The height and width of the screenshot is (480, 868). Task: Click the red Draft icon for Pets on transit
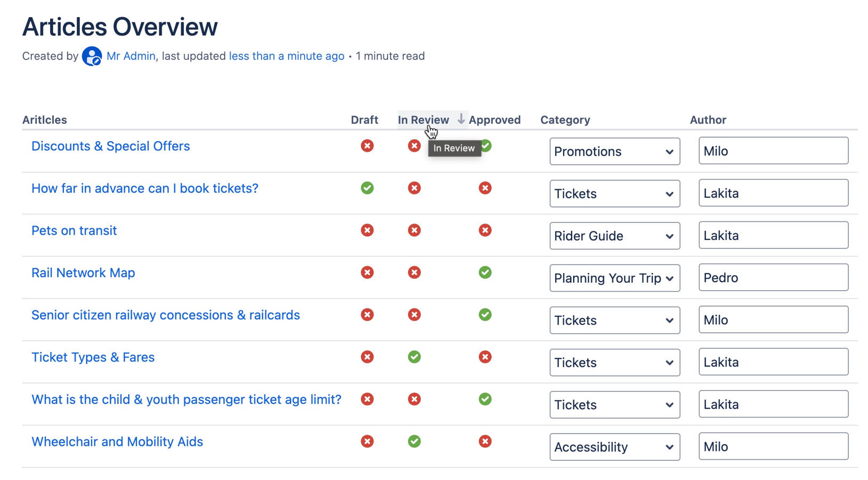coord(367,230)
